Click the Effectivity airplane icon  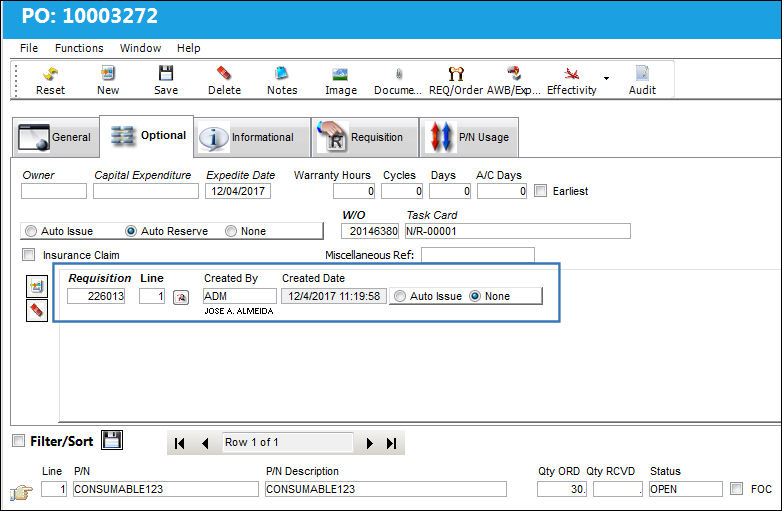[x=572, y=74]
